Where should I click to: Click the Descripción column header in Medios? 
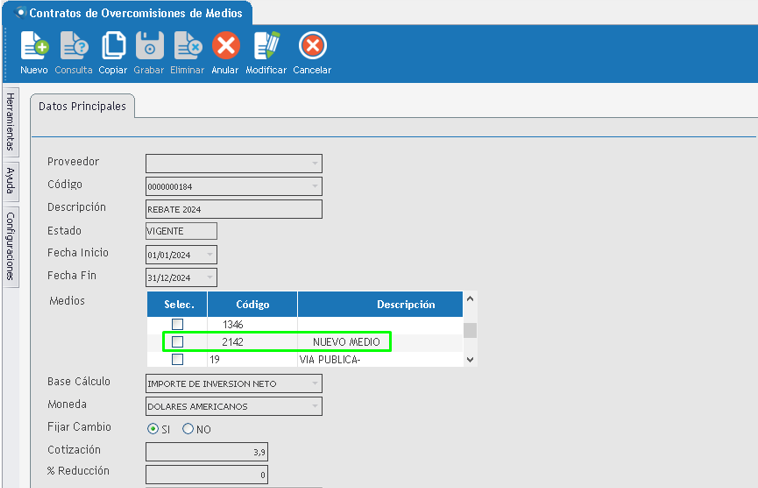tap(380, 304)
